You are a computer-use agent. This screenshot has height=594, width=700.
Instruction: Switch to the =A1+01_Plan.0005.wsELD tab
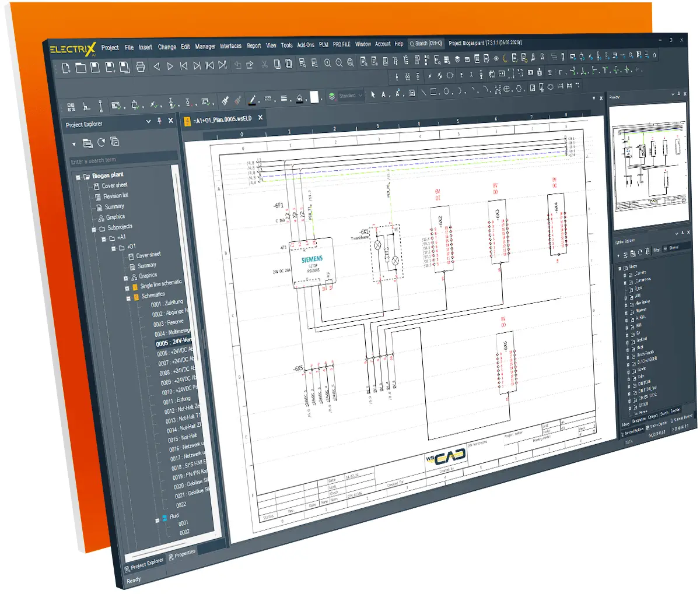click(222, 119)
